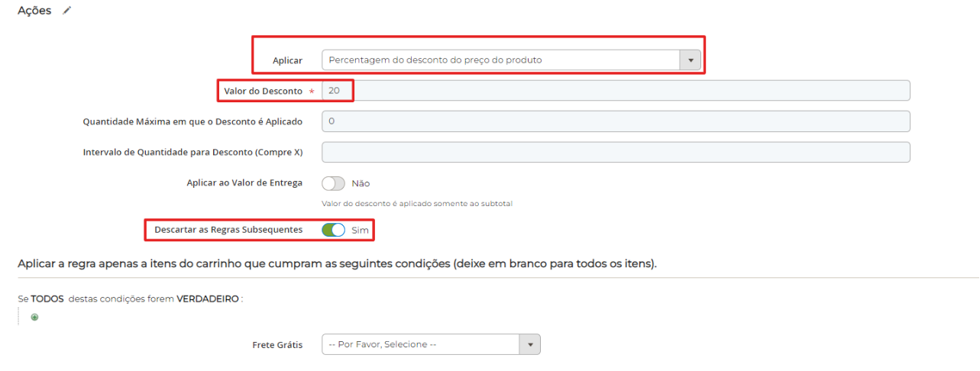Click the Descartar as Regras Subsequentes label
Image resolution: width=980 pixels, height=371 pixels.
click(228, 229)
